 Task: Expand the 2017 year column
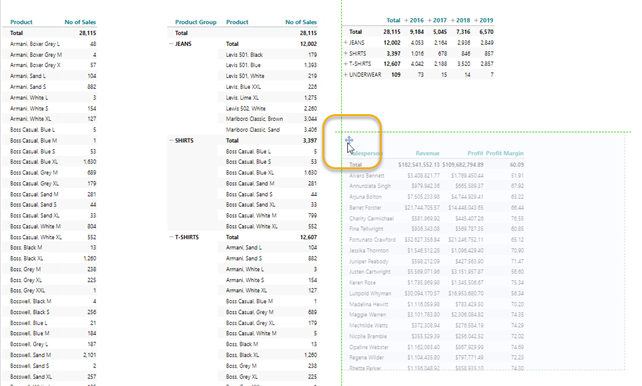pos(430,20)
